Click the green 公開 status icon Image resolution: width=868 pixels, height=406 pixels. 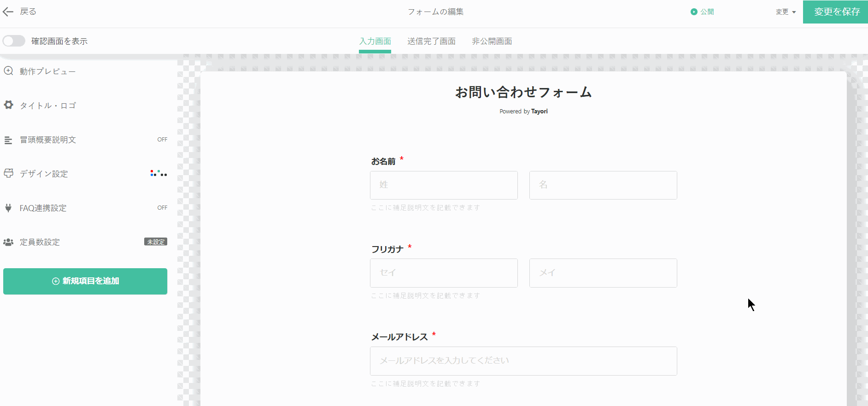click(694, 12)
